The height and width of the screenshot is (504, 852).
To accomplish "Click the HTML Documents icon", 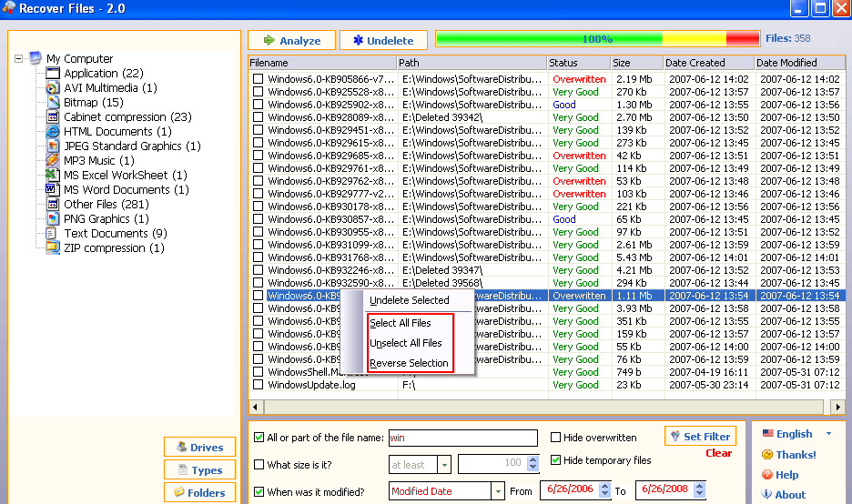I will (53, 131).
